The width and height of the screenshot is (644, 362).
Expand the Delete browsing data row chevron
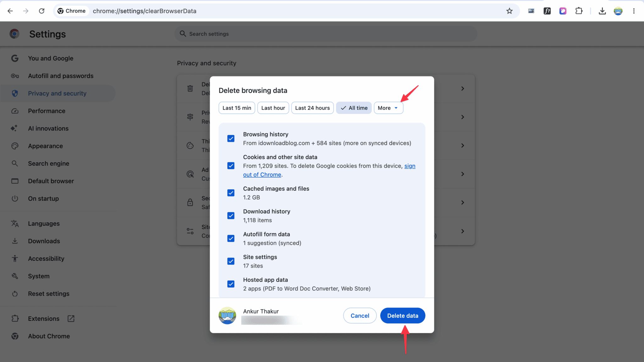pyautogui.click(x=463, y=89)
